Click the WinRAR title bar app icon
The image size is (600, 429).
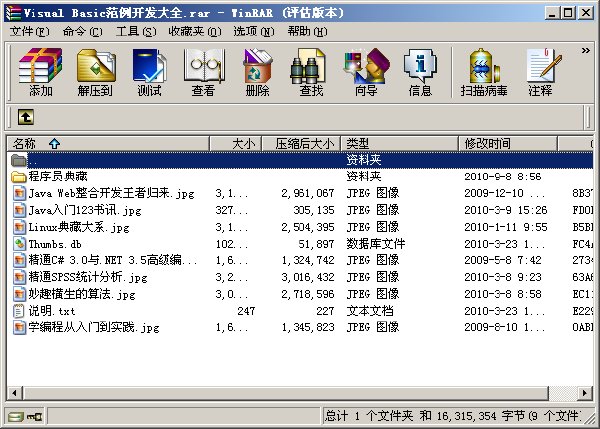point(13,13)
